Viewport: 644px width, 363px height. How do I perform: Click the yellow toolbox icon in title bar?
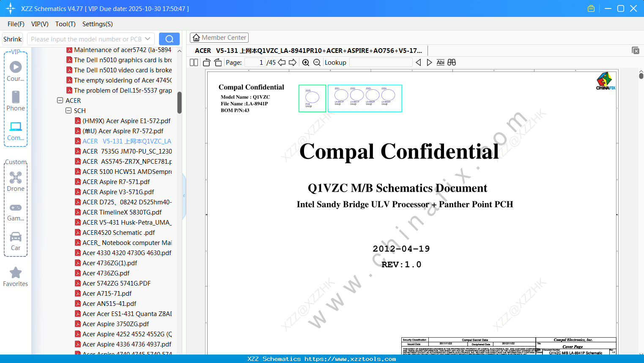coord(591,8)
